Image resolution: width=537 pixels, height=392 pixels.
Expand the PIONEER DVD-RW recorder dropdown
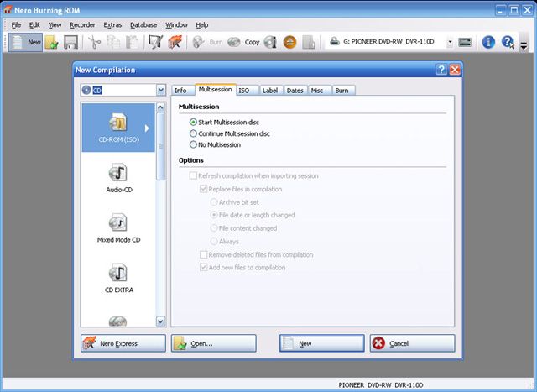450,41
